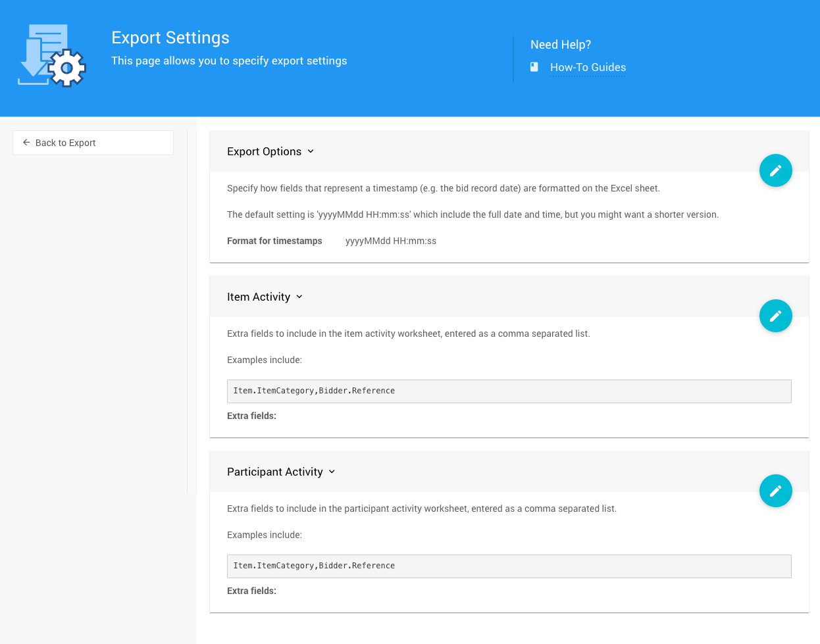Image resolution: width=820 pixels, height=644 pixels.
Task: Edit Participant Activity using the pencil button
Action: (775, 491)
